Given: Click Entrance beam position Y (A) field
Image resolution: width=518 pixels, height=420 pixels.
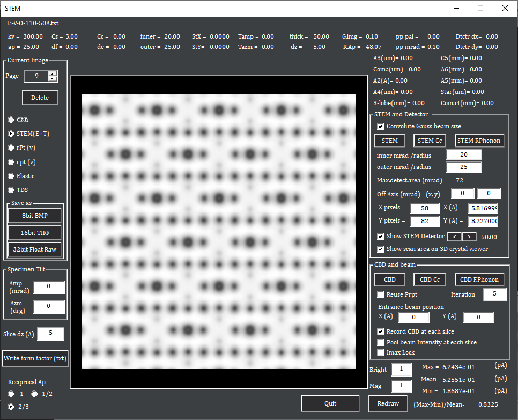Looking at the screenshot, I should click(479, 317).
